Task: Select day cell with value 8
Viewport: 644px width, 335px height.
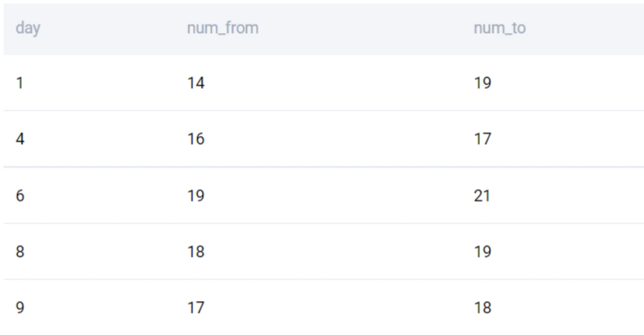Action: pyautogui.click(x=20, y=251)
